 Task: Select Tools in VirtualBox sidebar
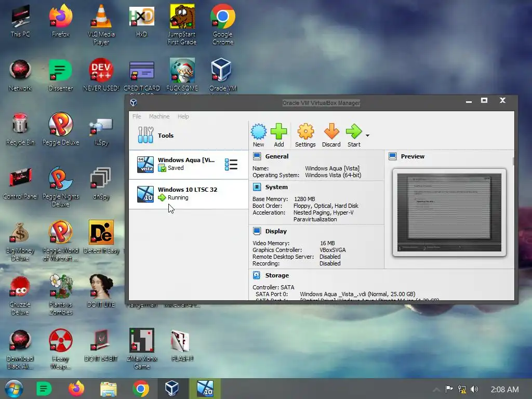click(x=189, y=136)
